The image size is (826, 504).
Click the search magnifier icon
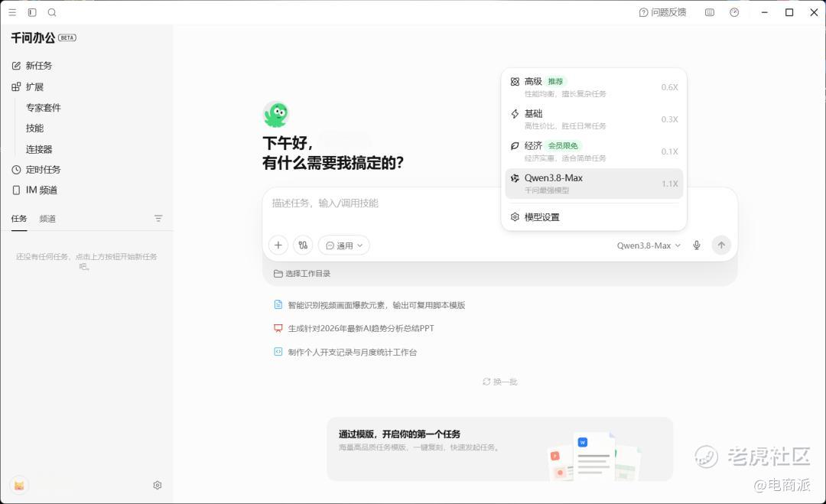point(52,12)
